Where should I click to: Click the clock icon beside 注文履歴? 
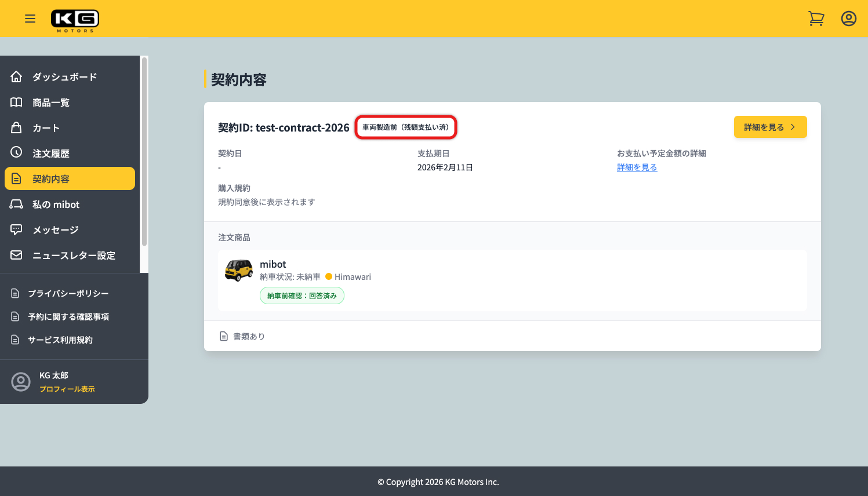click(15, 152)
